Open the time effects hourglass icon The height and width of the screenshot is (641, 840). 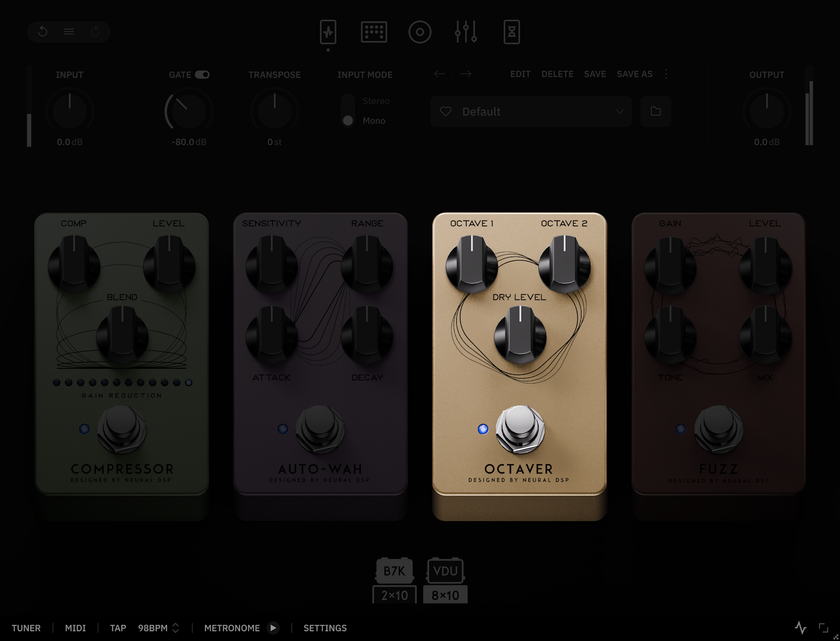[511, 32]
